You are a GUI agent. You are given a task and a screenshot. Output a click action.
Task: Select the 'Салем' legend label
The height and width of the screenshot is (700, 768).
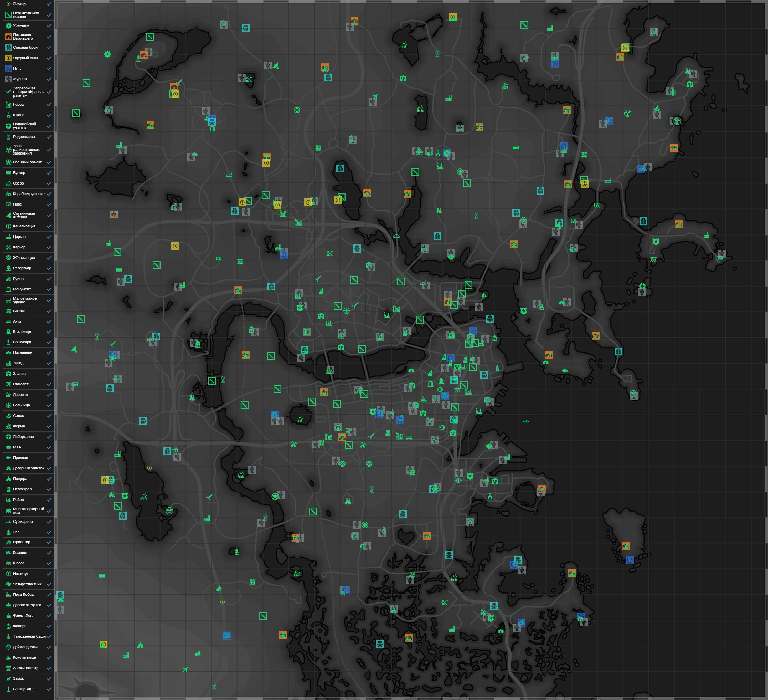tap(19, 416)
